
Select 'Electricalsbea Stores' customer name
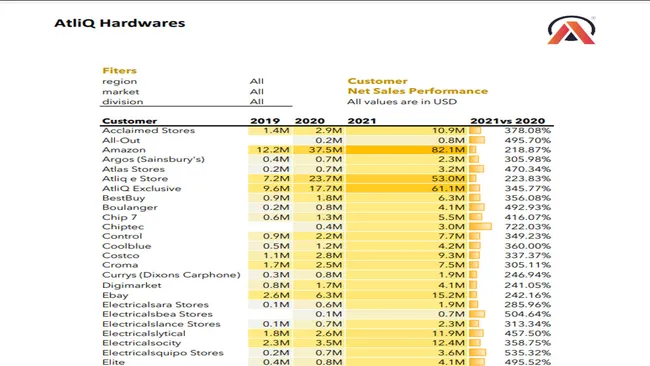click(158, 314)
